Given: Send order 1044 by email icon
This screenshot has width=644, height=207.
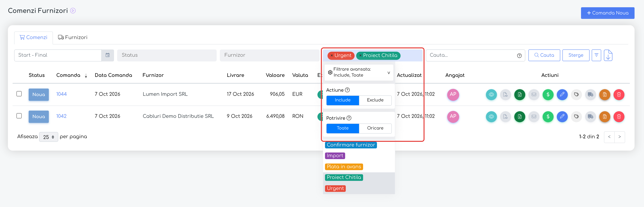Looking at the screenshot, I should point(534,95).
